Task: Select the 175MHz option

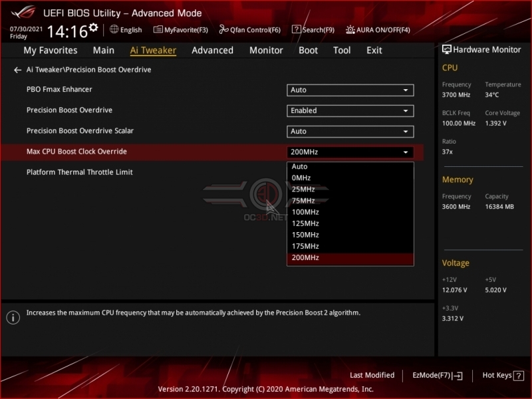Action: click(x=350, y=246)
